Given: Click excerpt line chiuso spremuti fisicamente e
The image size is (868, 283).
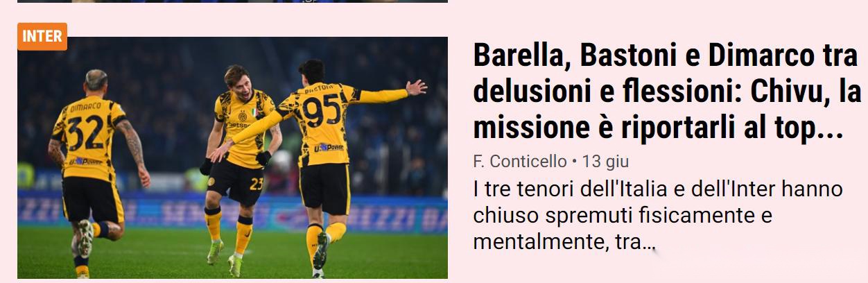Looking at the screenshot, I should 623,216.
